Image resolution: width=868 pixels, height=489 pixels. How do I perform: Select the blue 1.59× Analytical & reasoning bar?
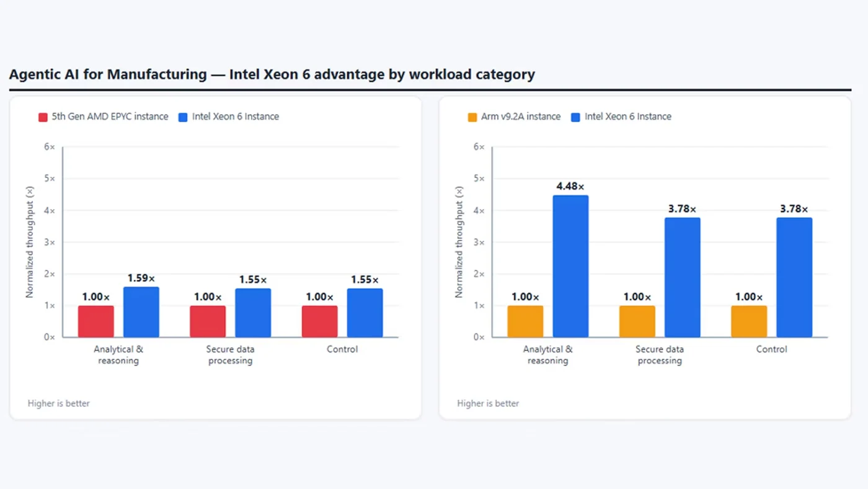(141, 312)
